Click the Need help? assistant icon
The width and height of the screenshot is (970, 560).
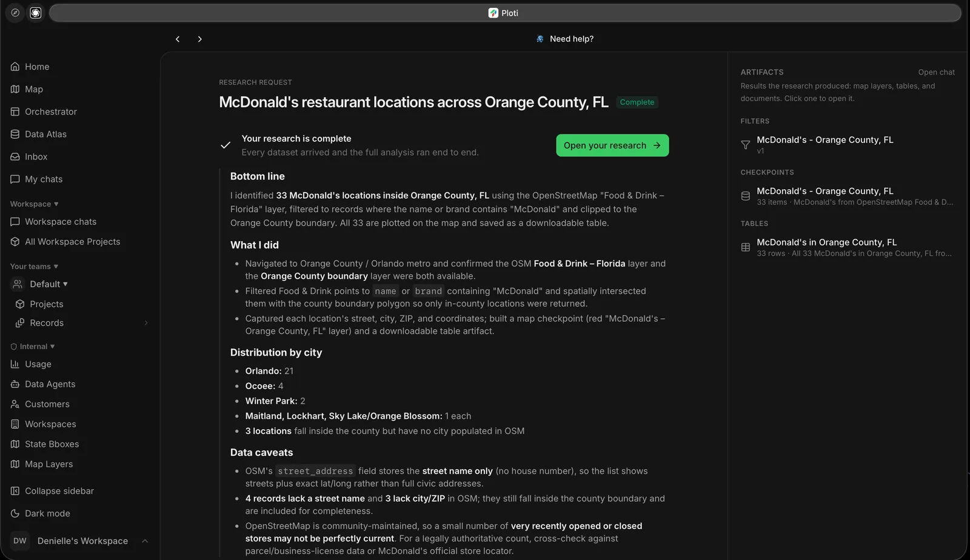540,39
